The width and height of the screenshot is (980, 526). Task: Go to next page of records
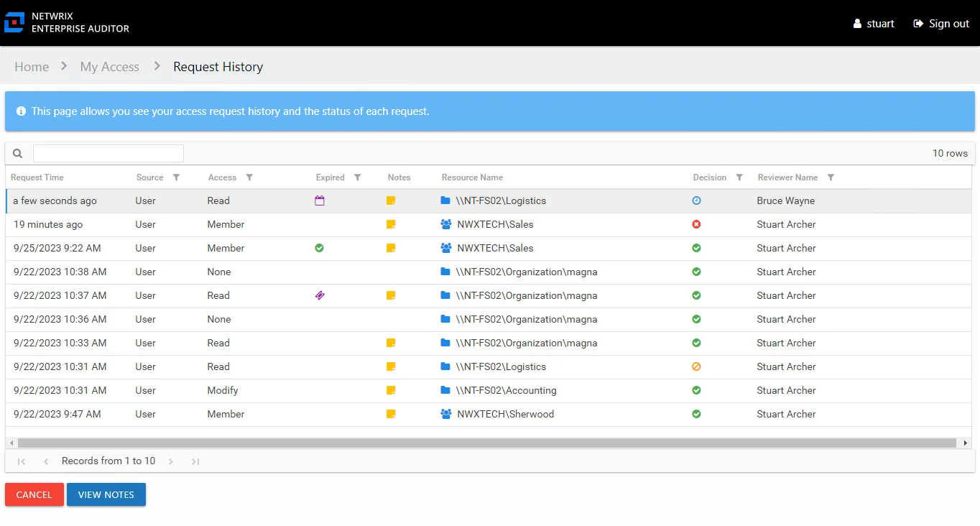171,461
